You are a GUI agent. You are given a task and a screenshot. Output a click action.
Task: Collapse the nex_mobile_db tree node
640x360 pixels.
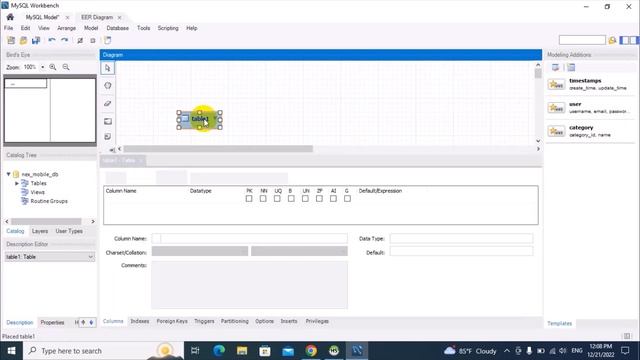(x=8, y=174)
